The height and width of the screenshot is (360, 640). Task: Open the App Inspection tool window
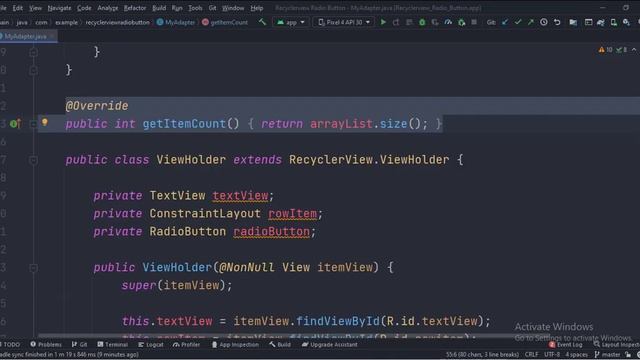click(x=235, y=344)
